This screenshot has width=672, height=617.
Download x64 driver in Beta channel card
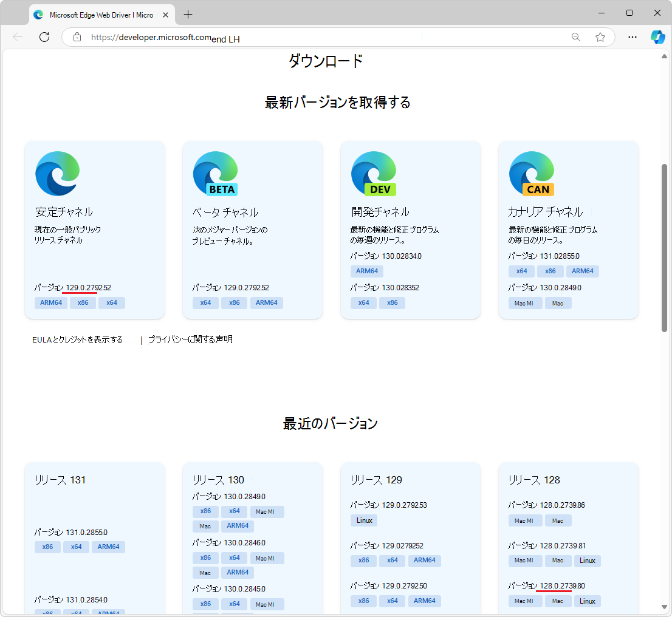click(x=206, y=303)
